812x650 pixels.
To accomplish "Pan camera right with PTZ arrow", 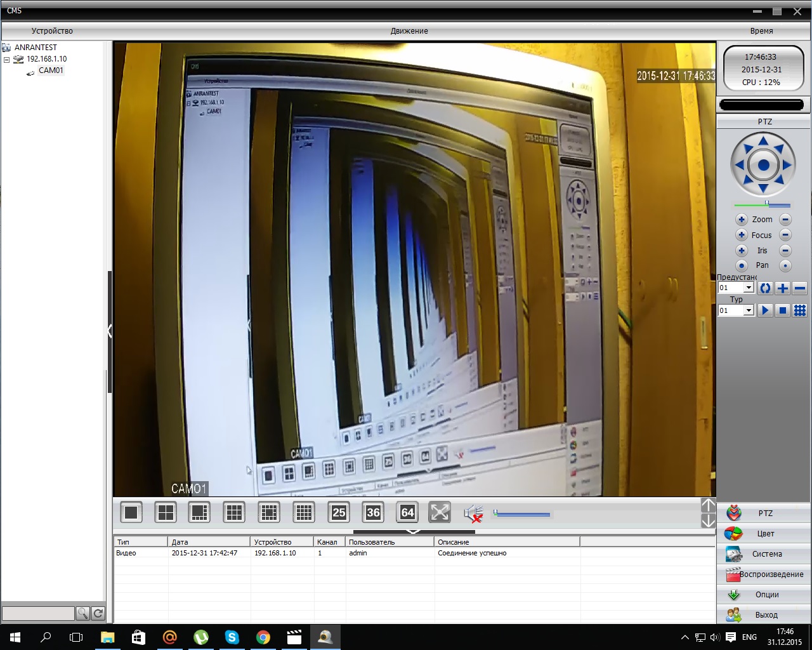I will 787,165.
